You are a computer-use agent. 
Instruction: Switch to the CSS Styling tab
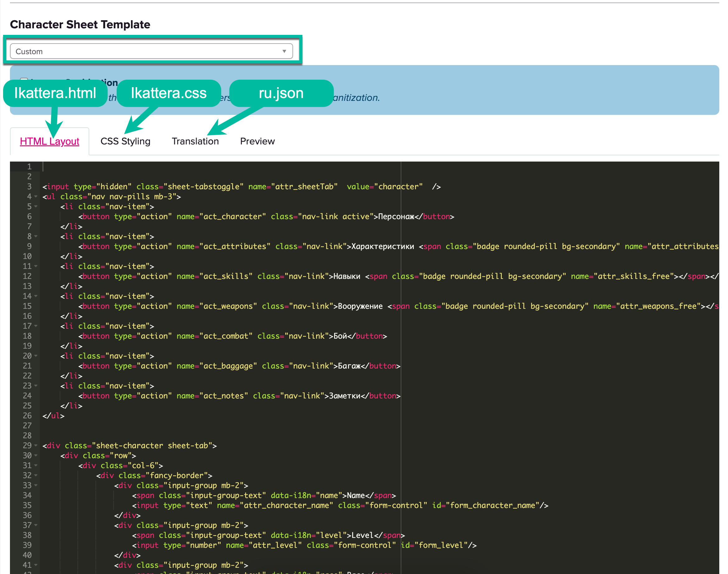click(125, 141)
